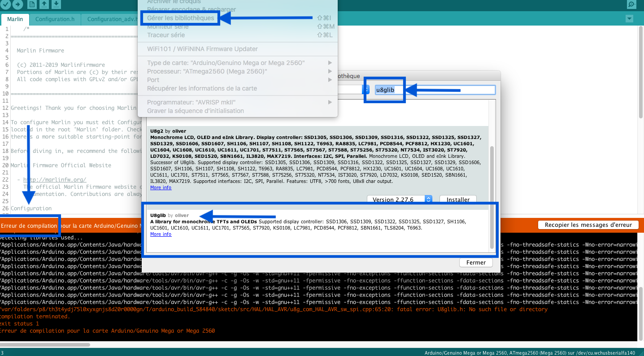The image size is (644, 356).
Task: Open the http://marlinfw.org/ link in editor
Action: click(x=55, y=179)
